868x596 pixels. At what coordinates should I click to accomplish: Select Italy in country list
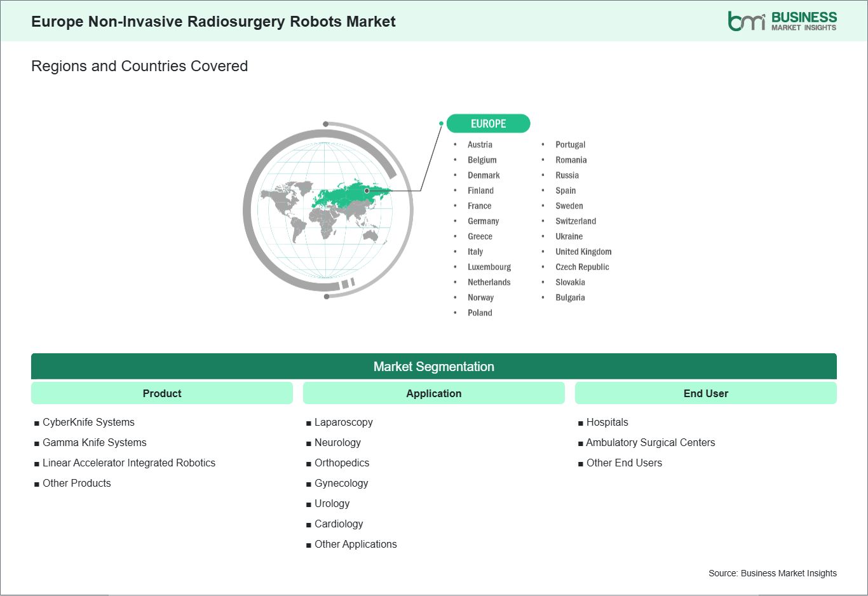coord(475,252)
